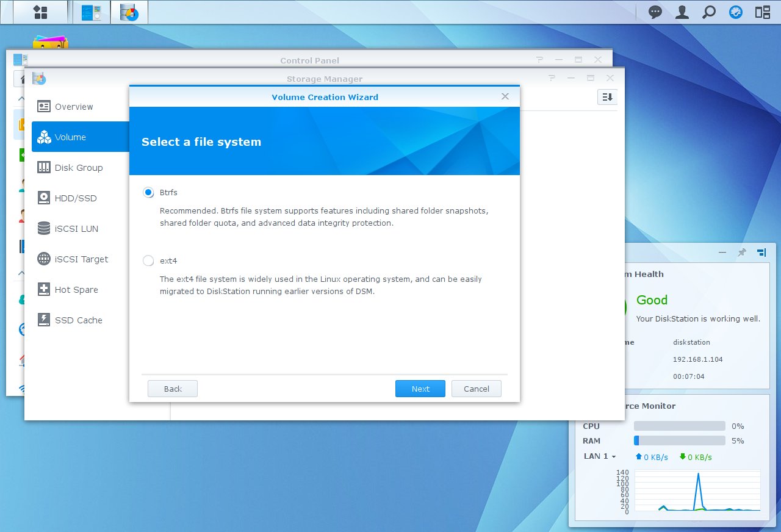
Task: Switch to Control Panel in taskbar
Action: [x=92, y=12]
